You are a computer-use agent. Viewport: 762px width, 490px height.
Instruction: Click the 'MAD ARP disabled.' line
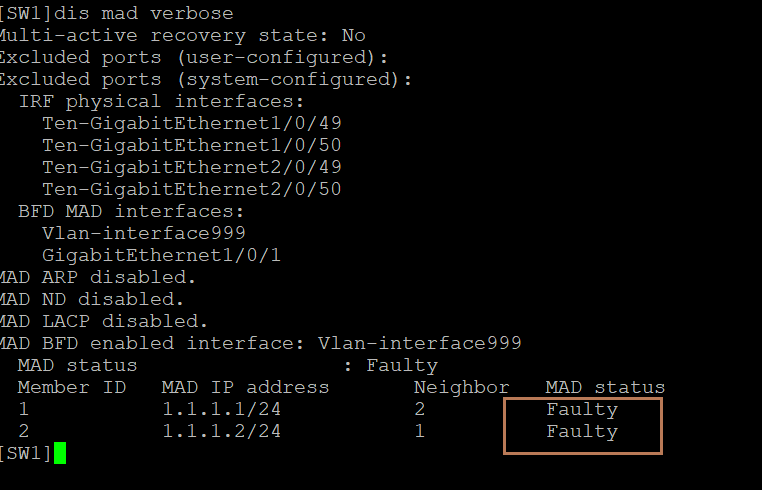click(98, 277)
